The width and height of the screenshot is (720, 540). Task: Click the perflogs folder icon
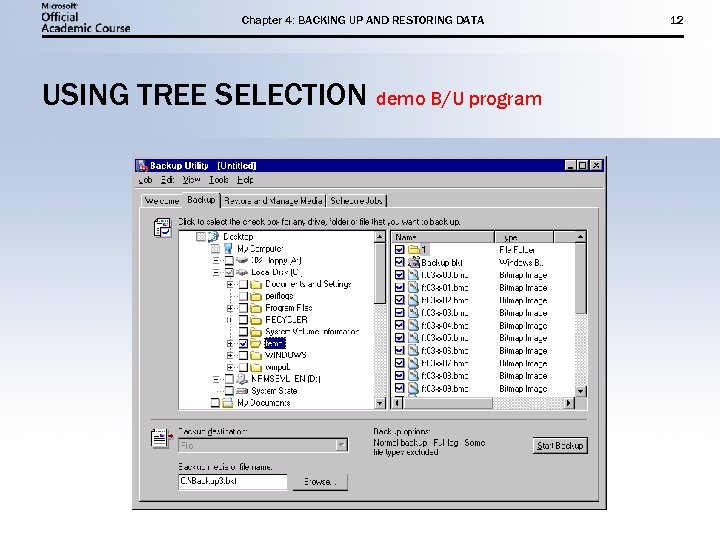(256, 297)
